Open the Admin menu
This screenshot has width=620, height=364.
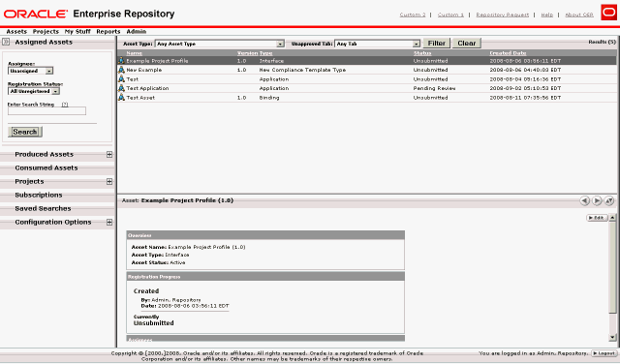(136, 31)
